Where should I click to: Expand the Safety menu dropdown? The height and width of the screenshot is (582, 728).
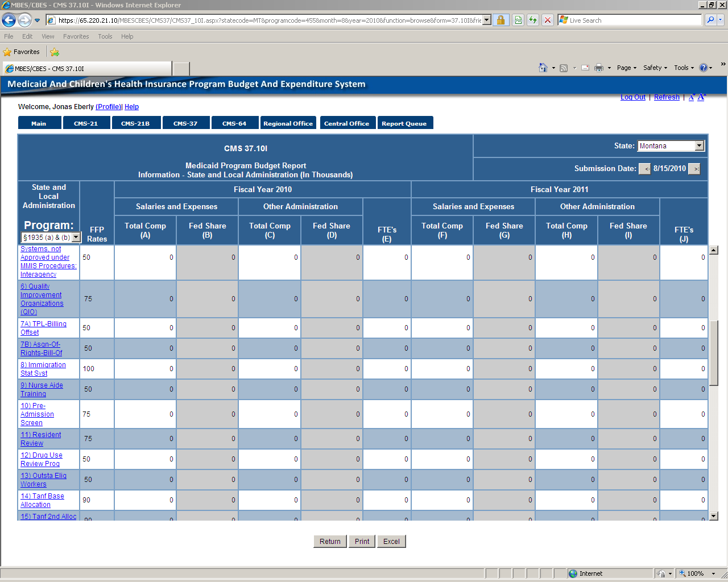tap(655, 68)
